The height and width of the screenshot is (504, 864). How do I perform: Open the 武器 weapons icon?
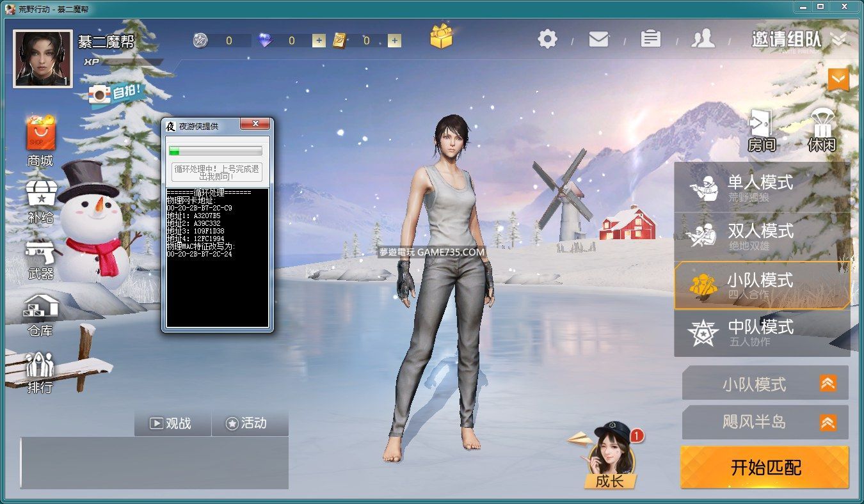pos(40,259)
